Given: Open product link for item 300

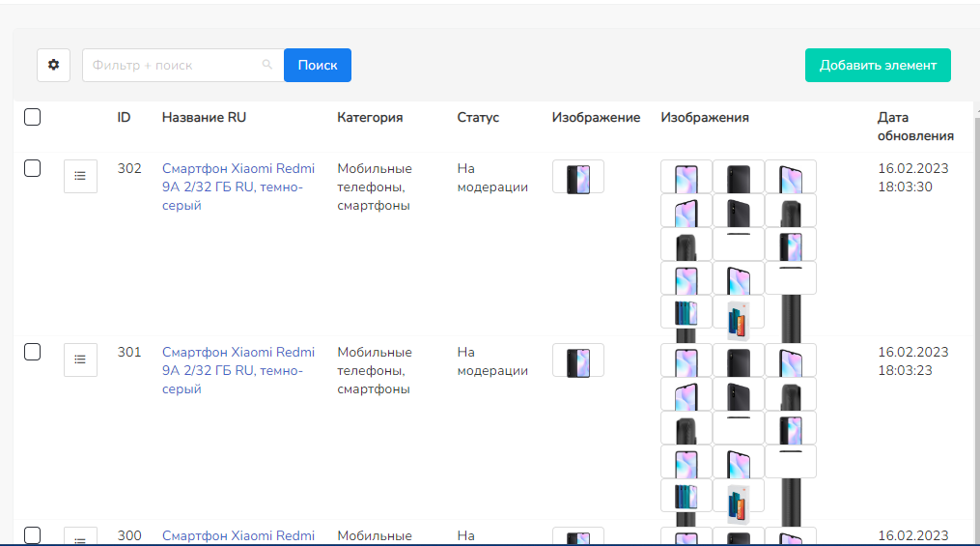Looking at the screenshot, I should 238,536.
